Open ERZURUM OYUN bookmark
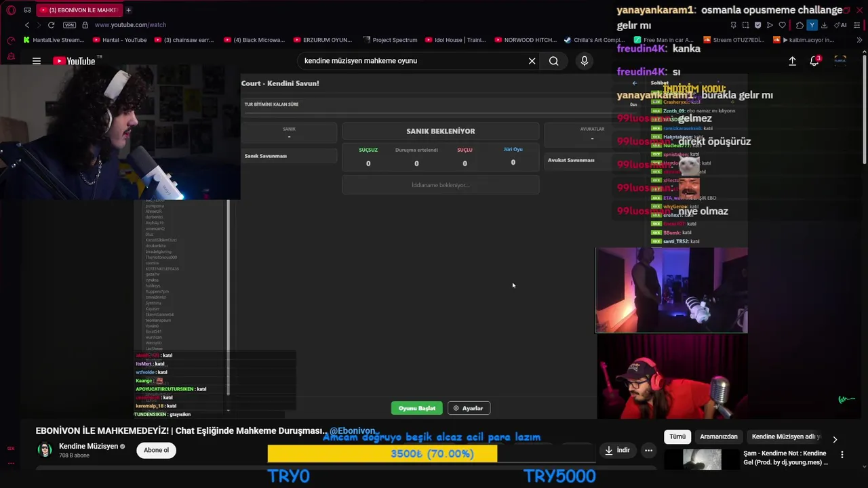Screen dimensions: 868x488 pos(323,40)
